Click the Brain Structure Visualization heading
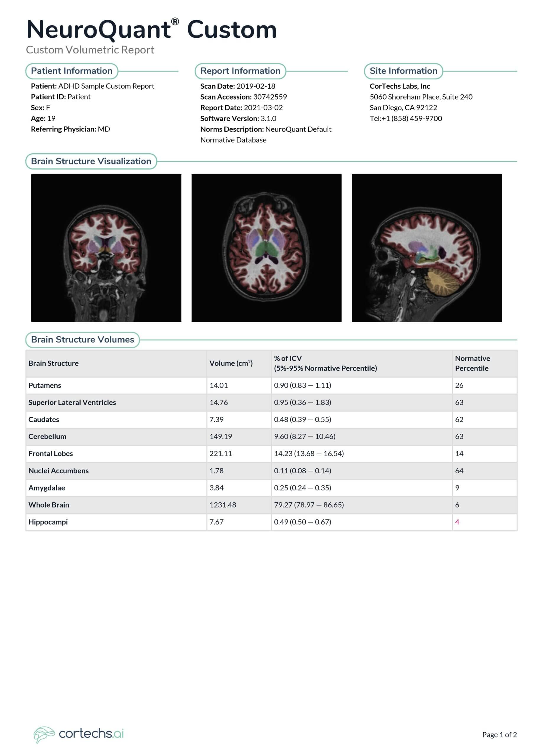 (91, 161)
